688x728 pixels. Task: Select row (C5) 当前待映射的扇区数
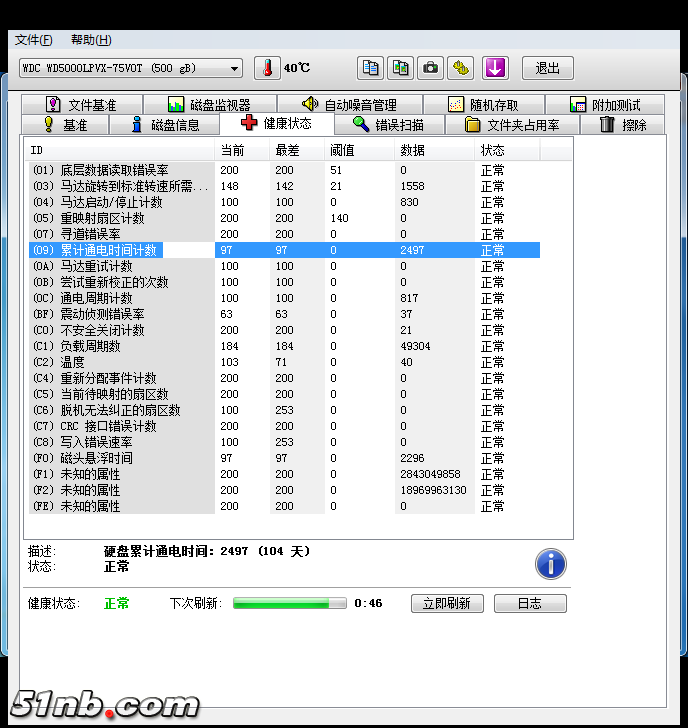pyautogui.click(x=284, y=394)
